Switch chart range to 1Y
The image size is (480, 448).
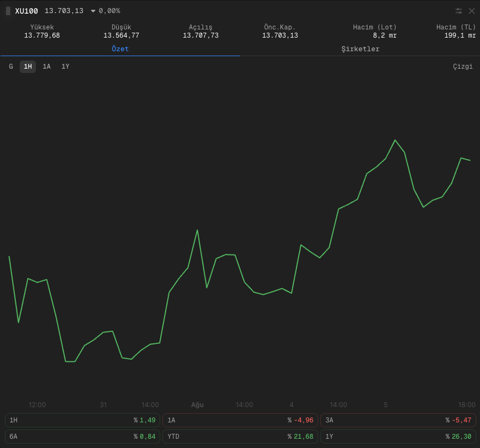point(65,66)
